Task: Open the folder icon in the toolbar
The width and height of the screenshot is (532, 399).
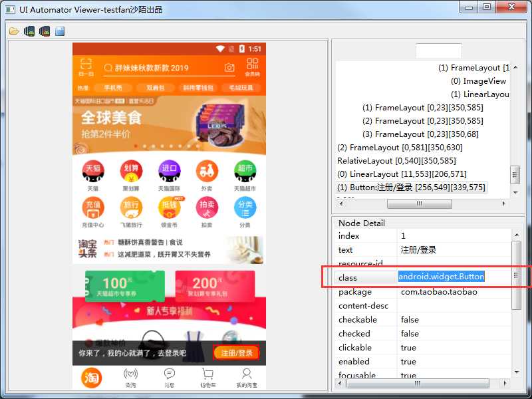Action: click(x=14, y=31)
